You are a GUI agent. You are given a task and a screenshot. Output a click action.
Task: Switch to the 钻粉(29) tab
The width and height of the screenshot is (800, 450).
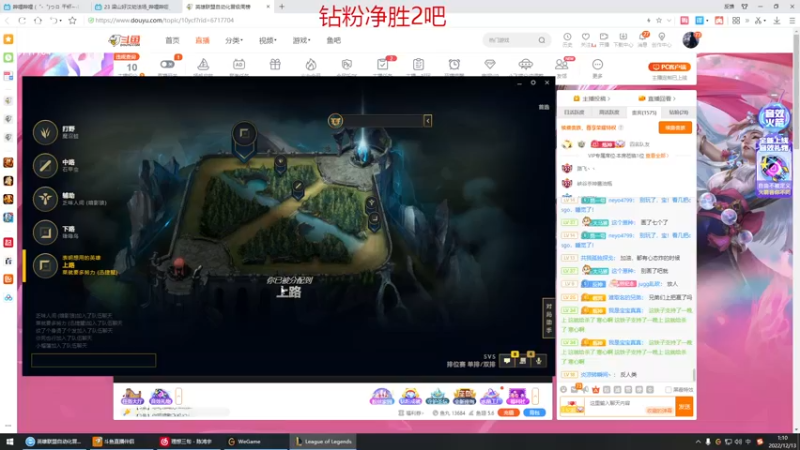tap(679, 112)
